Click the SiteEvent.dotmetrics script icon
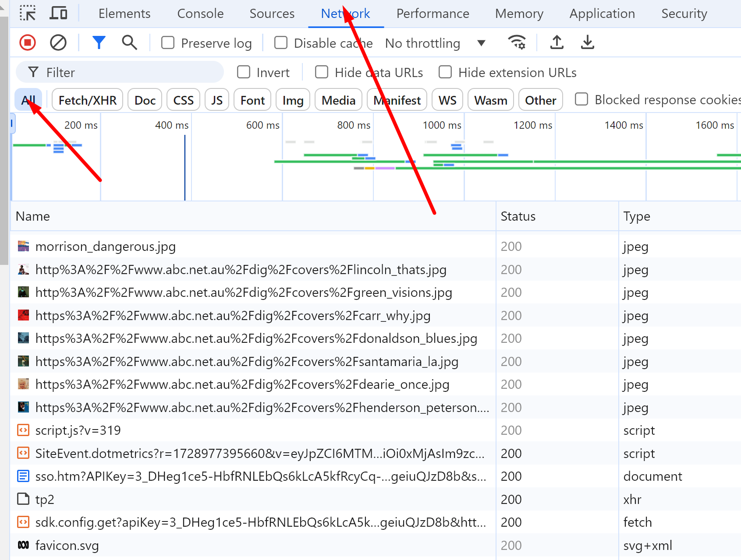Screen dimensions: 741x560 [x=23, y=453]
